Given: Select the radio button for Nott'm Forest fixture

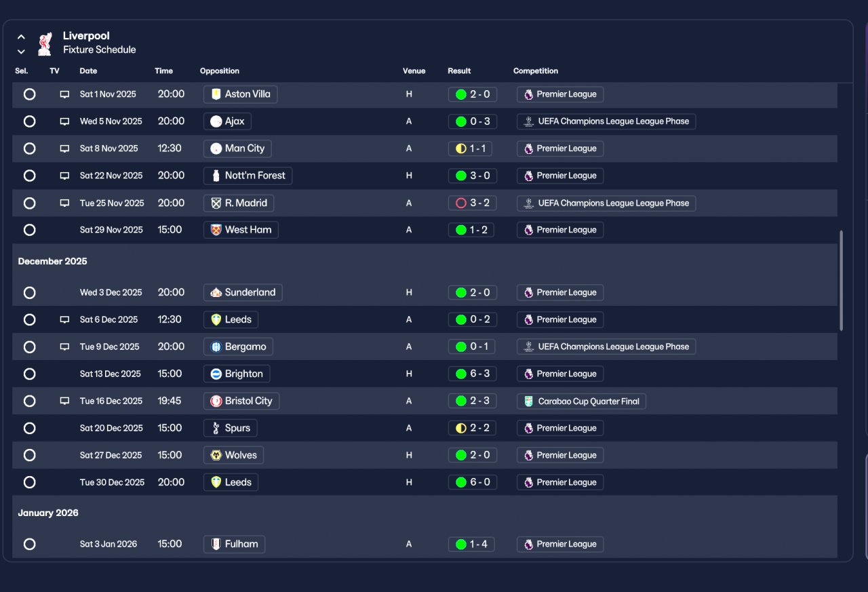Looking at the screenshot, I should coord(29,176).
